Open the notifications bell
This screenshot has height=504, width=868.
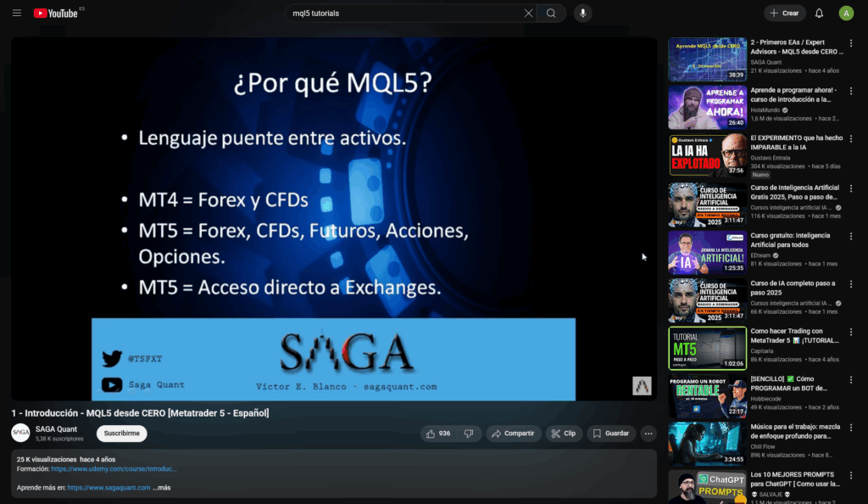coord(819,14)
